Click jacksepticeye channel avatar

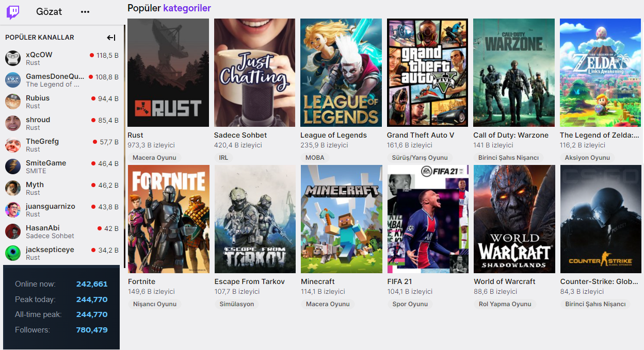point(13,253)
